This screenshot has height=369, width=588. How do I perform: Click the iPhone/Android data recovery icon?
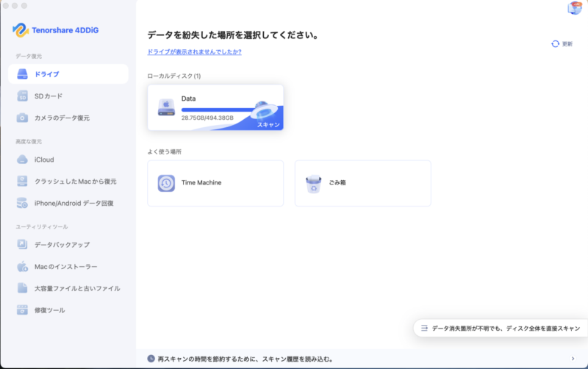(x=23, y=203)
